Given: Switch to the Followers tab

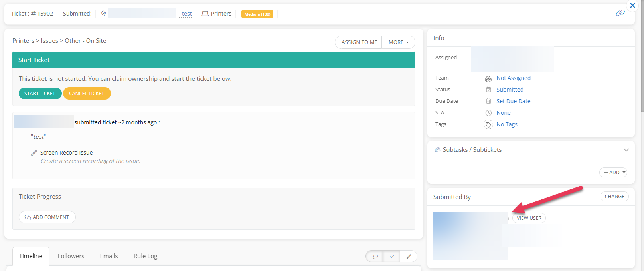Looking at the screenshot, I should [x=71, y=256].
